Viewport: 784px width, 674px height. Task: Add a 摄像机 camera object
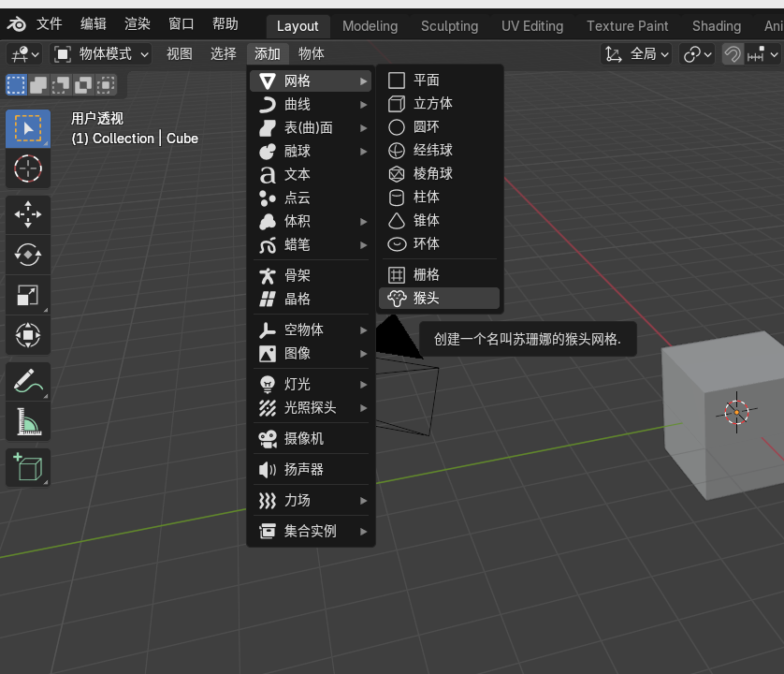[x=311, y=439]
